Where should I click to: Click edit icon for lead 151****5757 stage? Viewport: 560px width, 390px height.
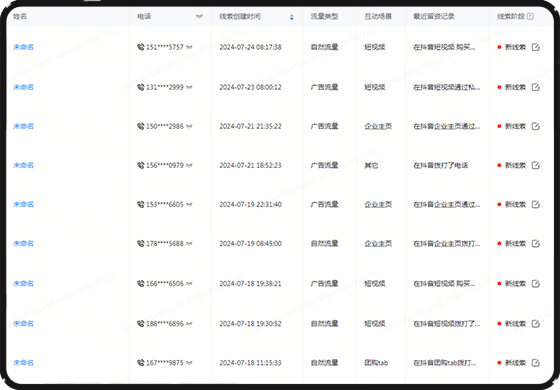click(x=535, y=47)
